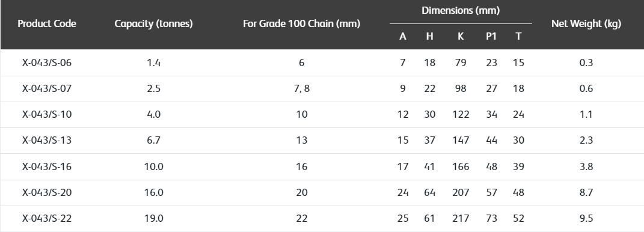Click the dimension column A header
This screenshot has width=644, height=232.
[x=402, y=37]
